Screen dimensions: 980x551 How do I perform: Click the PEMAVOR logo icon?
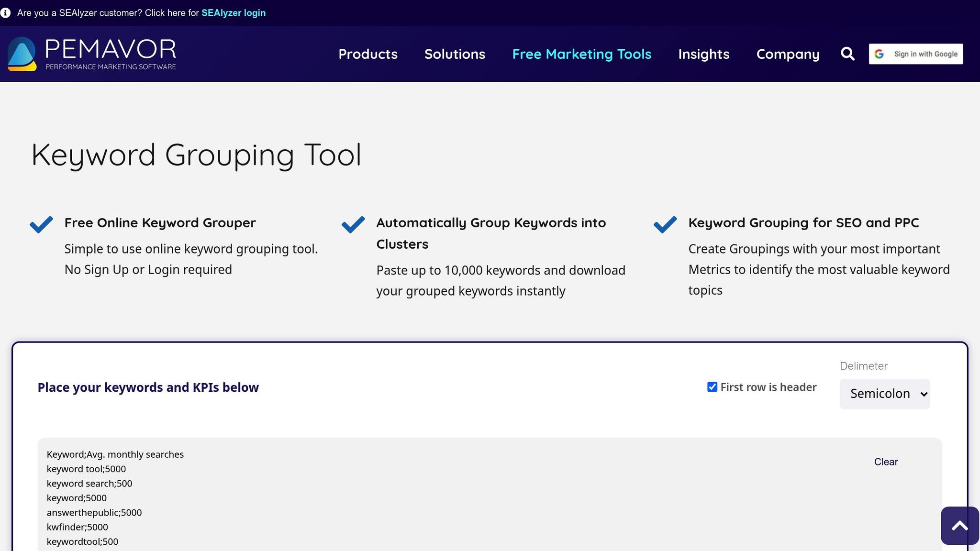(22, 54)
